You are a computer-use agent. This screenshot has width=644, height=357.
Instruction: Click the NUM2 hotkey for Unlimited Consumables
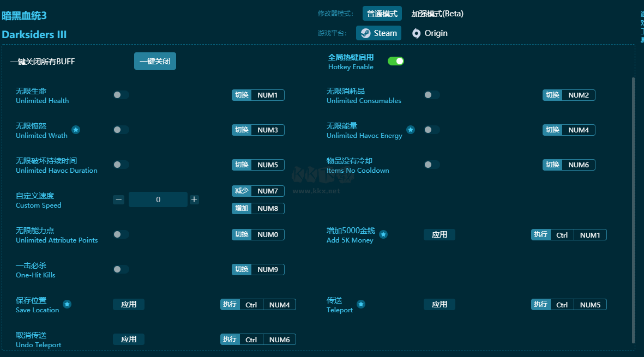[x=569, y=95]
